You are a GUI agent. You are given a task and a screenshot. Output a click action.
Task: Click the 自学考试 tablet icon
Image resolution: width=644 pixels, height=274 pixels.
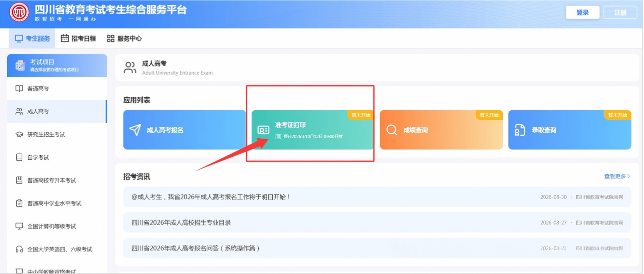(19, 157)
